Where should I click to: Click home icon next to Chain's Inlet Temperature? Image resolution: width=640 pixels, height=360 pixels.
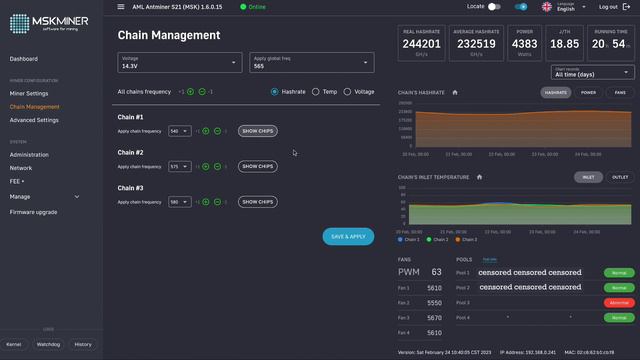coord(480,177)
